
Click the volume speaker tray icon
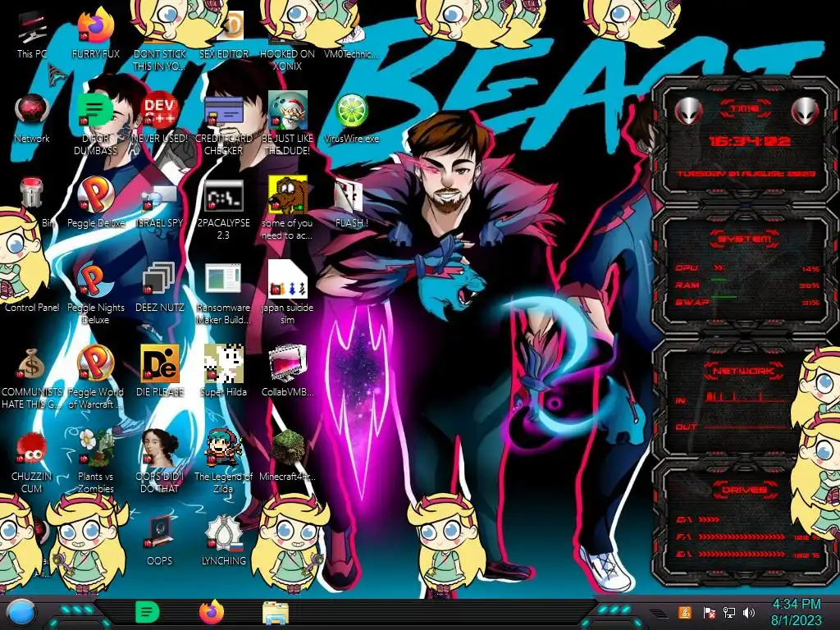pos(748,613)
